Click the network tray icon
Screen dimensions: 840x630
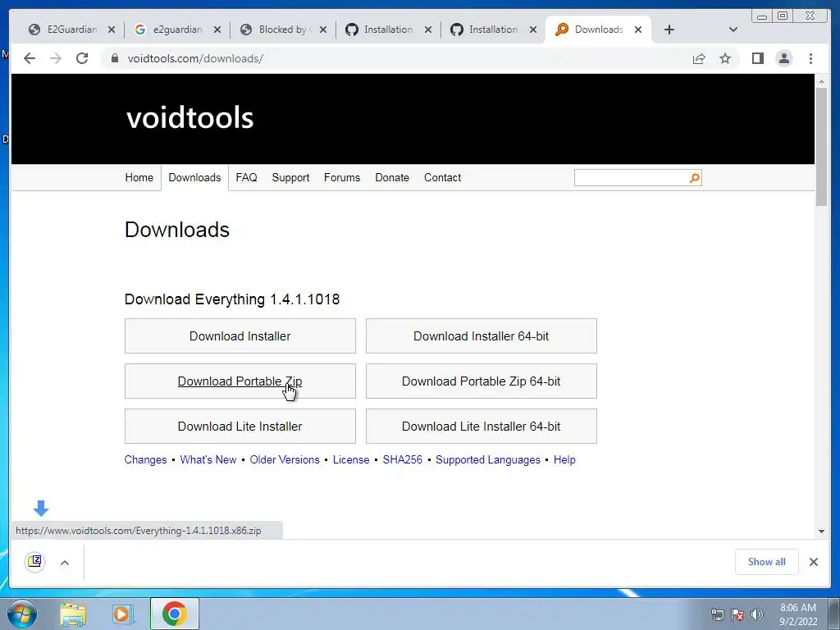717,614
